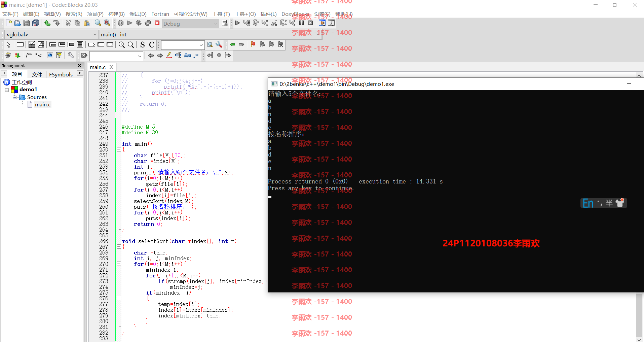Undo the last edit with the green arrow
644x342 pixels.
(47, 23)
